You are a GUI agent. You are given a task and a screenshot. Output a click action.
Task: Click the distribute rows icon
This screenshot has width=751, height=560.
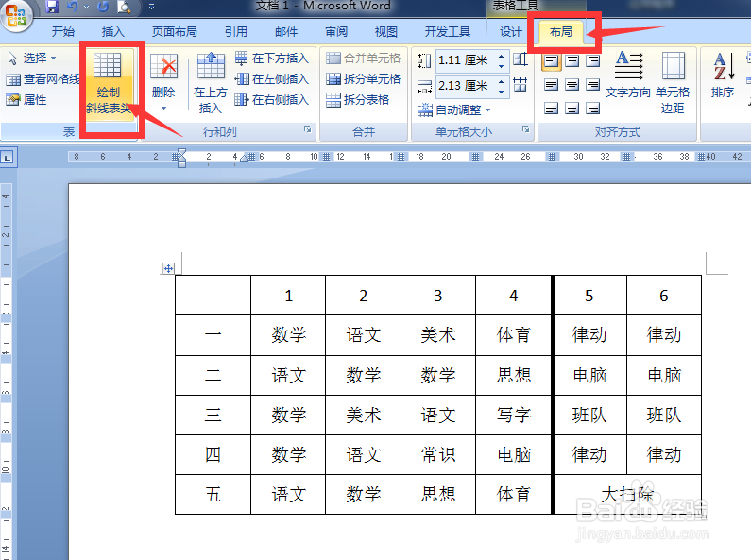click(x=521, y=59)
